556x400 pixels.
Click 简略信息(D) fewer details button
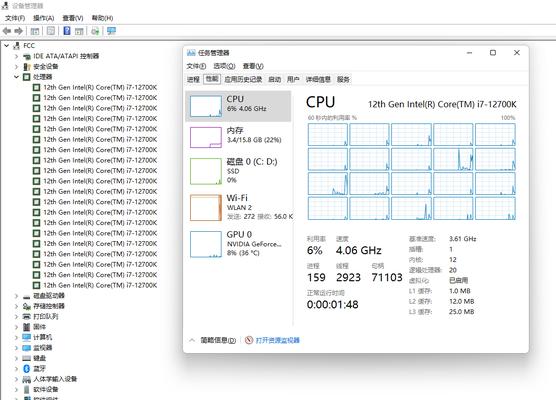[218, 340]
